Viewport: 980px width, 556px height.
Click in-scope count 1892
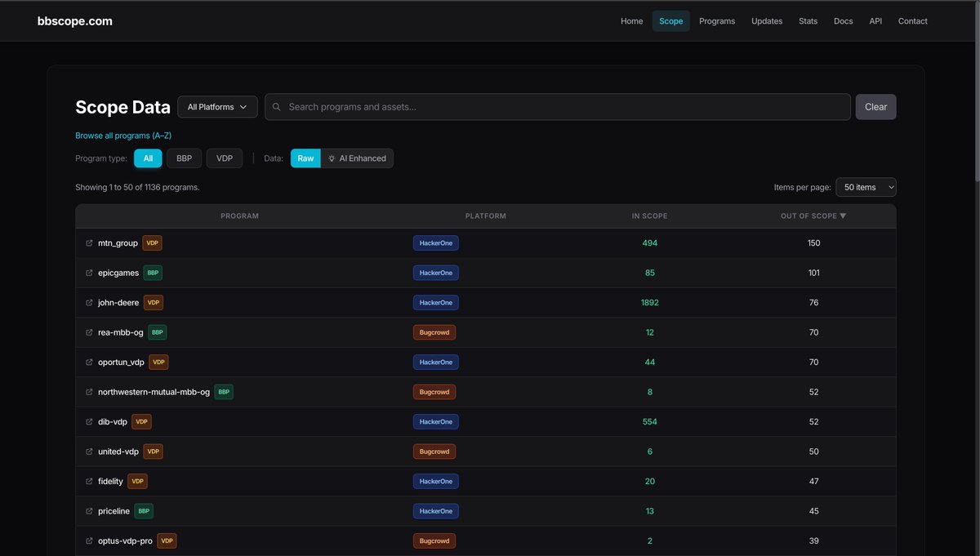pyautogui.click(x=650, y=303)
